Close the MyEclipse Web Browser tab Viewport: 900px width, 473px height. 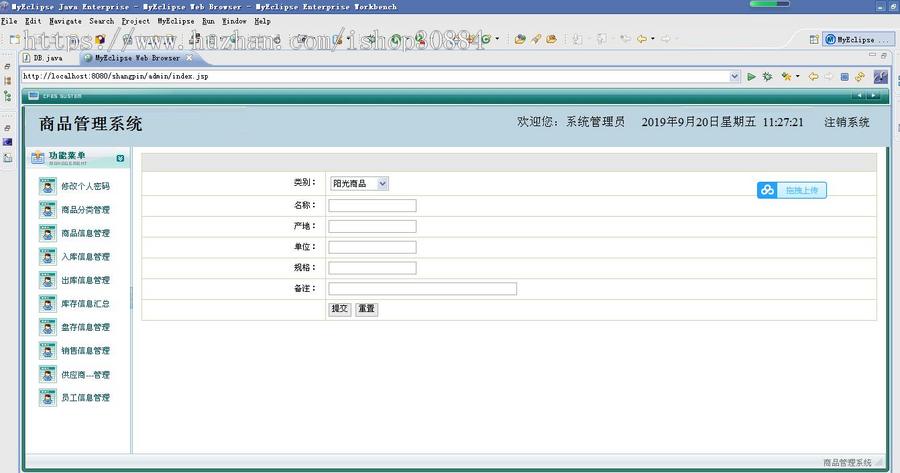click(189, 58)
